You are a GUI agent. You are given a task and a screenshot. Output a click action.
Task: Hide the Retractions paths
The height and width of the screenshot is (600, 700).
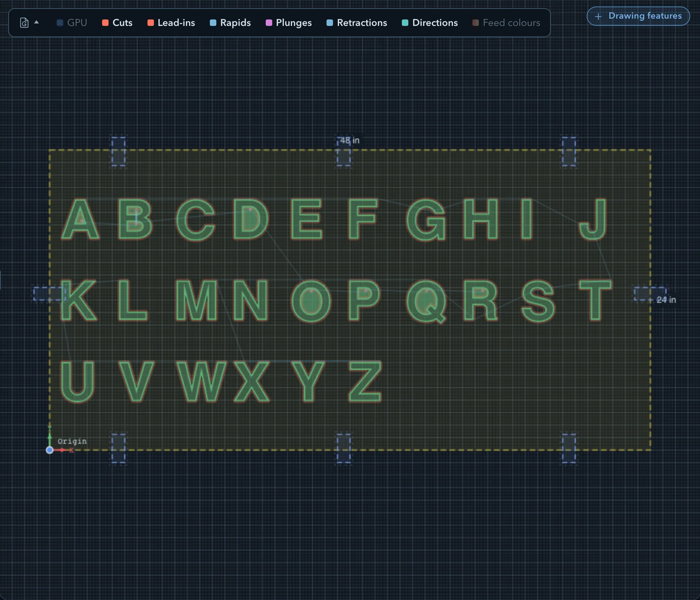coord(357,23)
